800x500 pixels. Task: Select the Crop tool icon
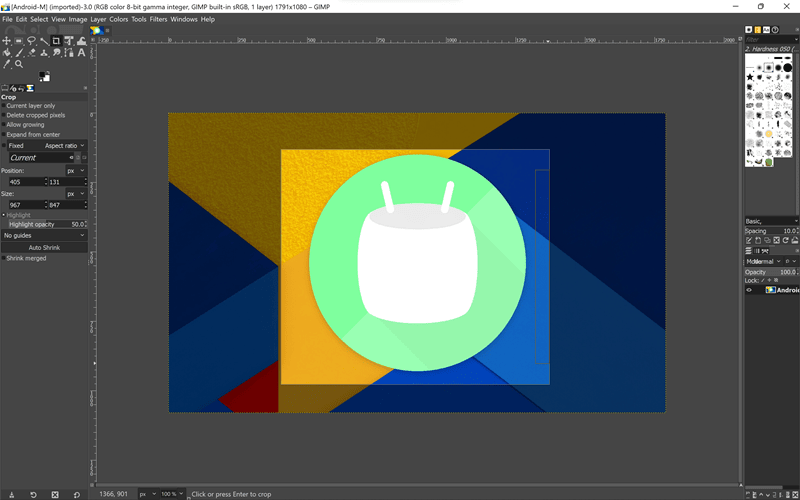[x=56, y=41]
